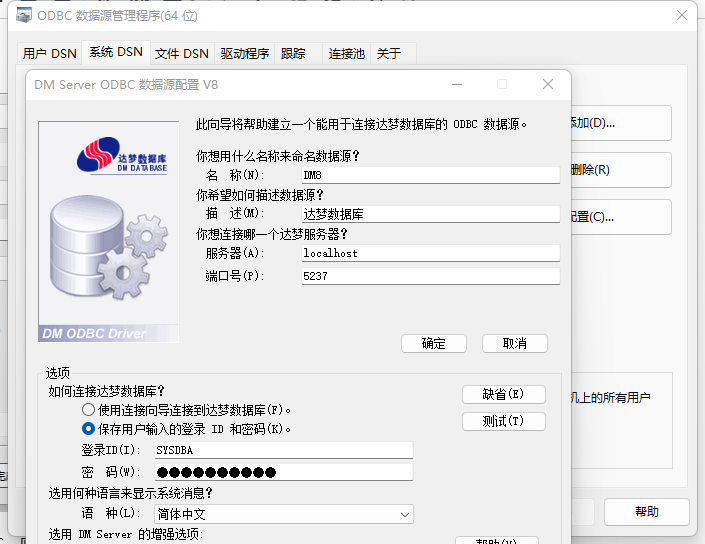The image size is (705, 544).
Task: Switch to the 系统 DSN tab
Action: pyautogui.click(x=116, y=52)
